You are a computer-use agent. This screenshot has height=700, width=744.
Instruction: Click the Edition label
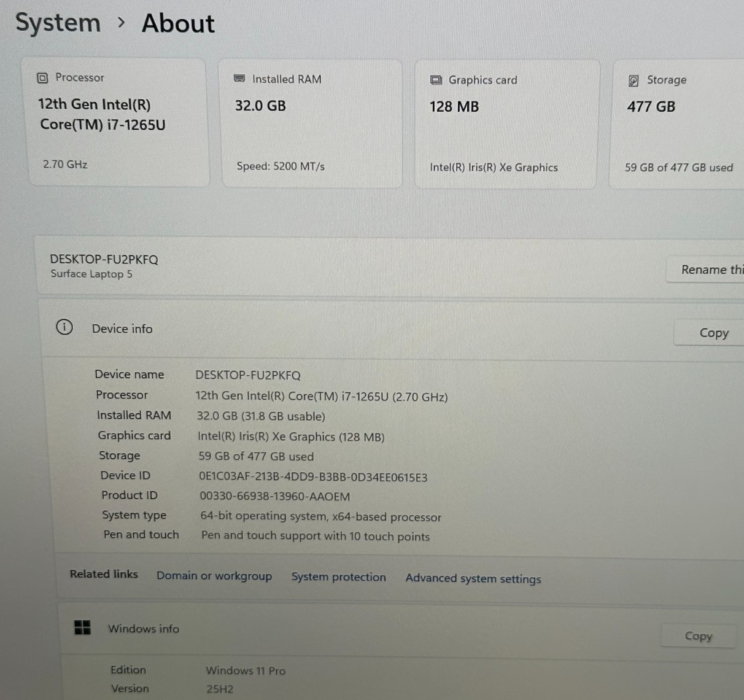click(128, 669)
